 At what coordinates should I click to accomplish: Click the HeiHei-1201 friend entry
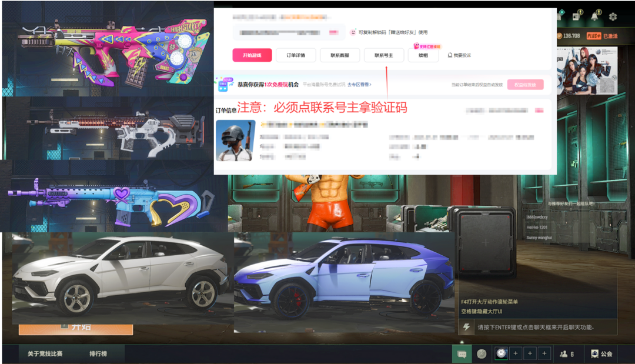tap(537, 228)
